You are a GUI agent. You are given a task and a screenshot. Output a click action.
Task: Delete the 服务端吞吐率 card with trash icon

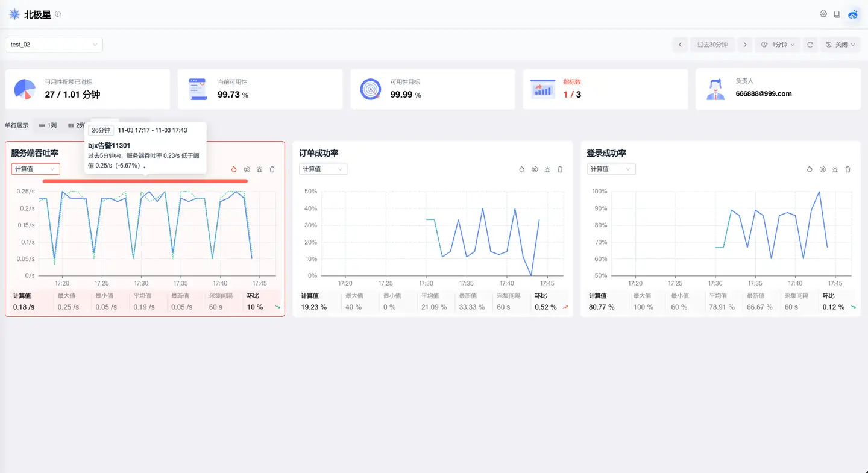coord(272,169)
